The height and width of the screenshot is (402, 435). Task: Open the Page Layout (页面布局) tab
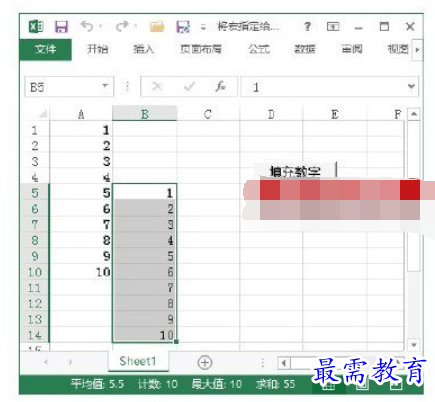coord(201,49)
